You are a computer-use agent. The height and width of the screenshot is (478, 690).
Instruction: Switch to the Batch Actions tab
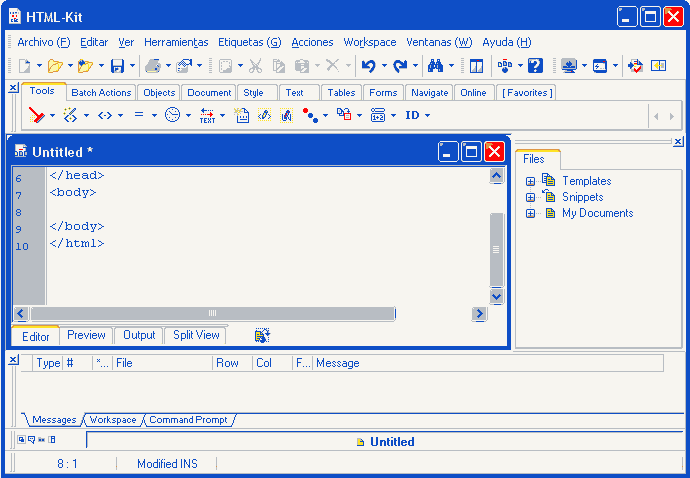(x=101, y=93)
